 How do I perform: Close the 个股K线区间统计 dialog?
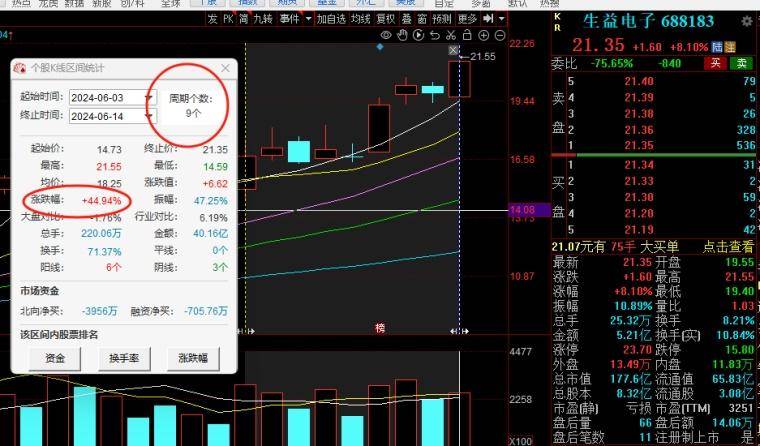[x=225, y=68]
